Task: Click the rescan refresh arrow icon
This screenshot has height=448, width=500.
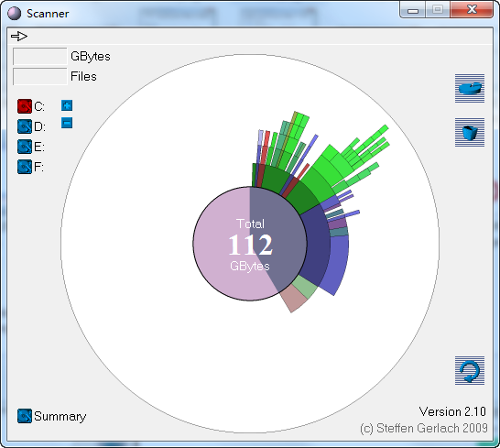Action: click(x=470, y=370)
